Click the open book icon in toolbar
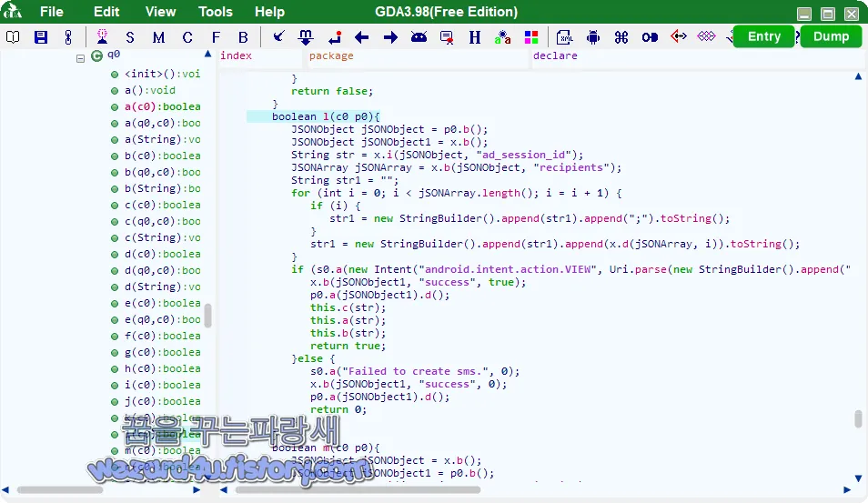The height and width of the screenshot is (503, 868). pos(13,37)
